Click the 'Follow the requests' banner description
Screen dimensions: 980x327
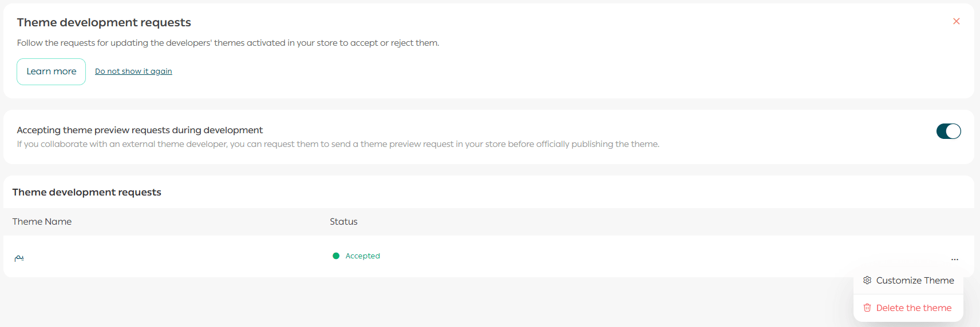click(228, 43)
